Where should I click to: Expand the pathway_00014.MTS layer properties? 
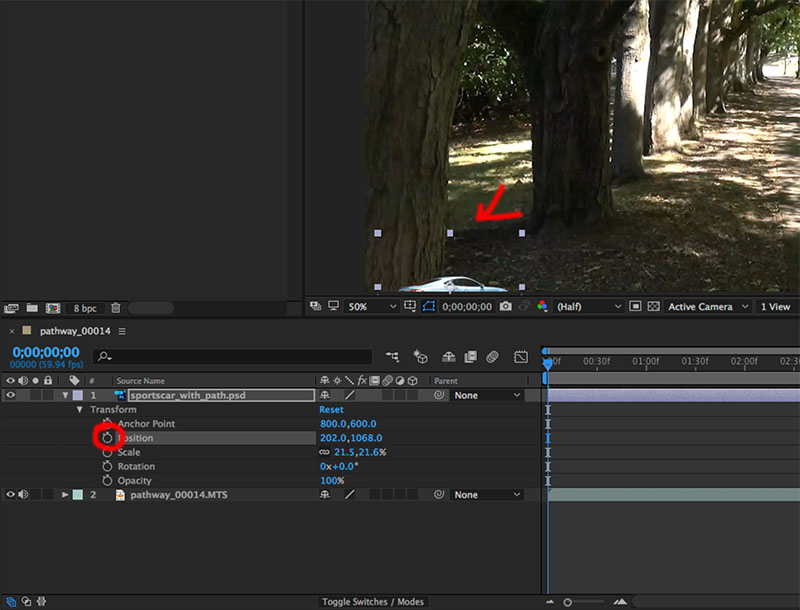coord(66,495)
